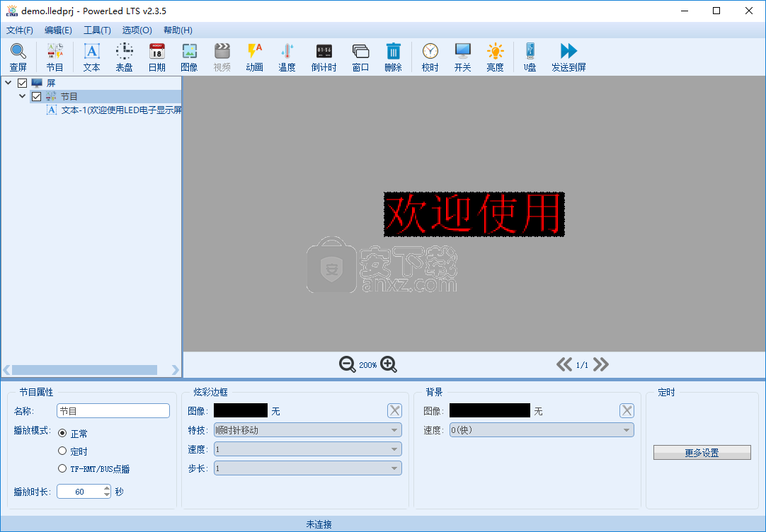
Task: Go to previous page arrows
Action: [x=564, y=364]
